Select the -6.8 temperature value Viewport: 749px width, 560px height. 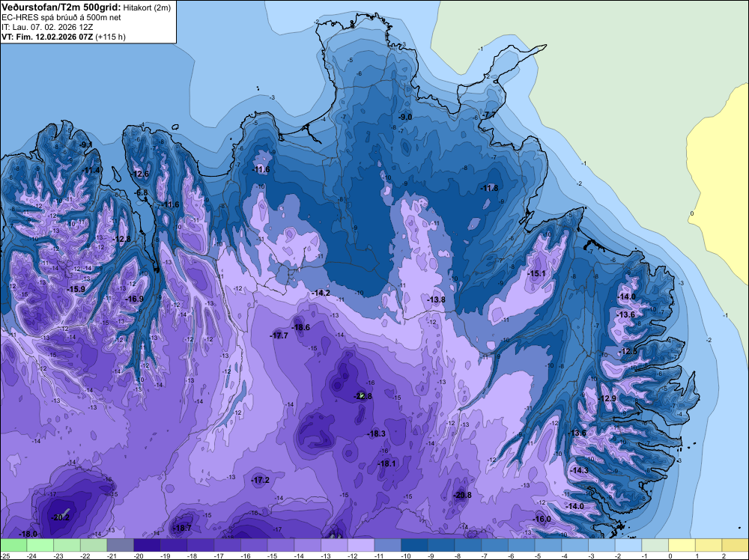point(142,193)
